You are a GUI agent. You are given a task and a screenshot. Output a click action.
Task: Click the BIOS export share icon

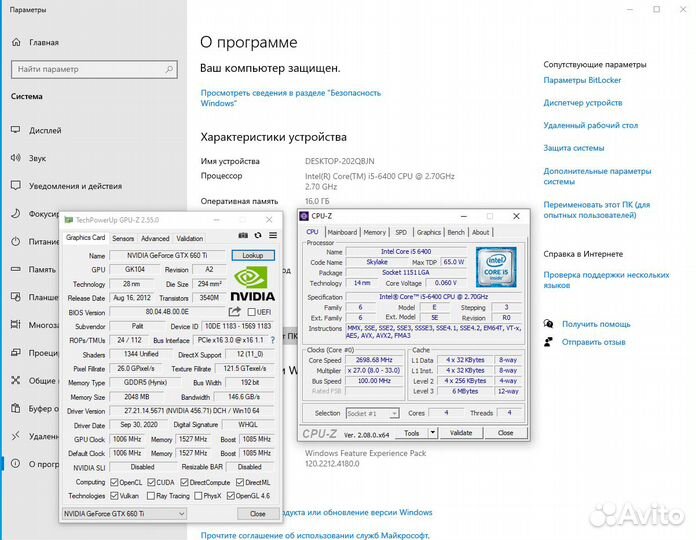[x=236, y=312]
